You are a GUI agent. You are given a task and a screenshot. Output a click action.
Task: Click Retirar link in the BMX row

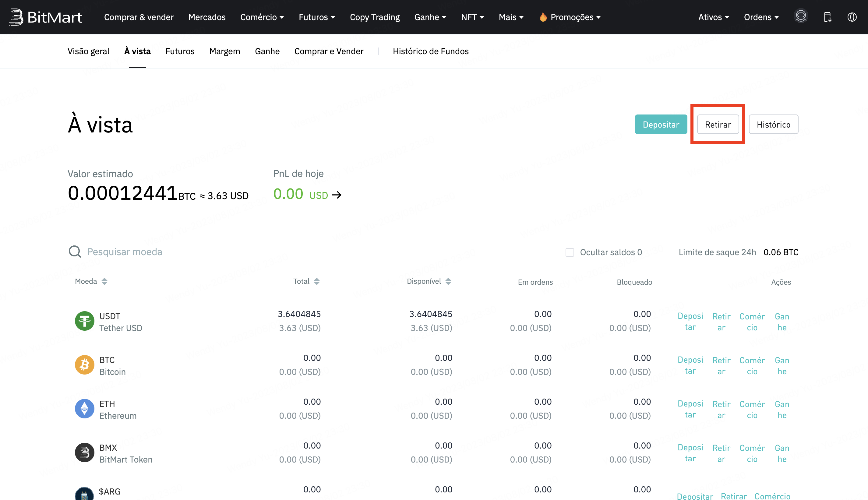click(x=721, y=453)
